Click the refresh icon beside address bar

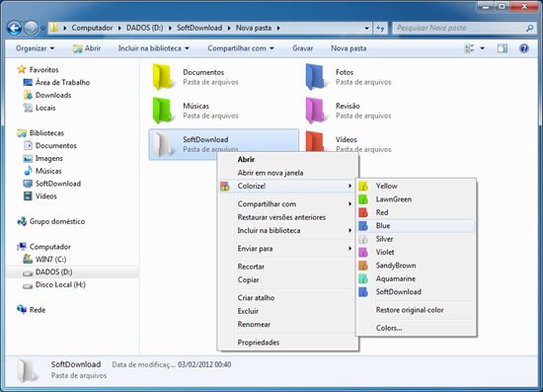tap(380, 28)
